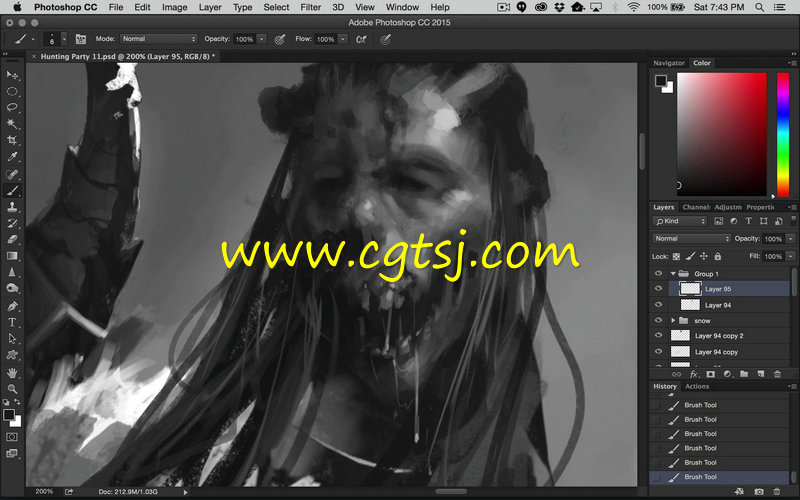Select the Healing Brush tool
Viewport: 800px width, 500px height.
point(12,174)
